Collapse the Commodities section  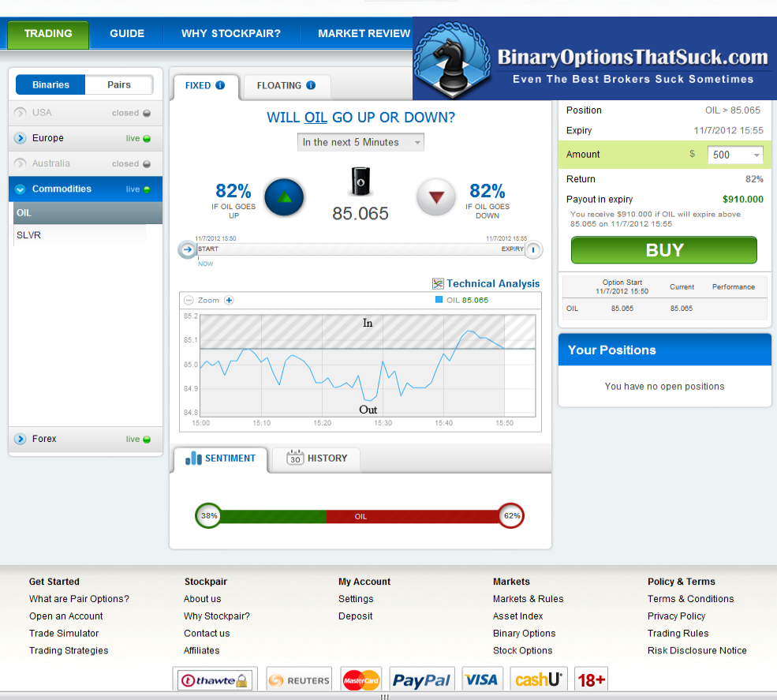click(x=85, y=189)
